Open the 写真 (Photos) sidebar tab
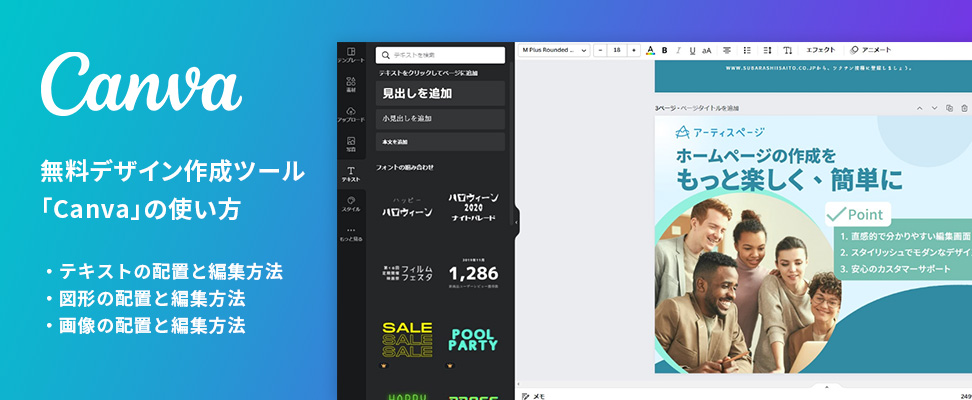Screen dimensions: 972x400 click(x=351, y=144)
